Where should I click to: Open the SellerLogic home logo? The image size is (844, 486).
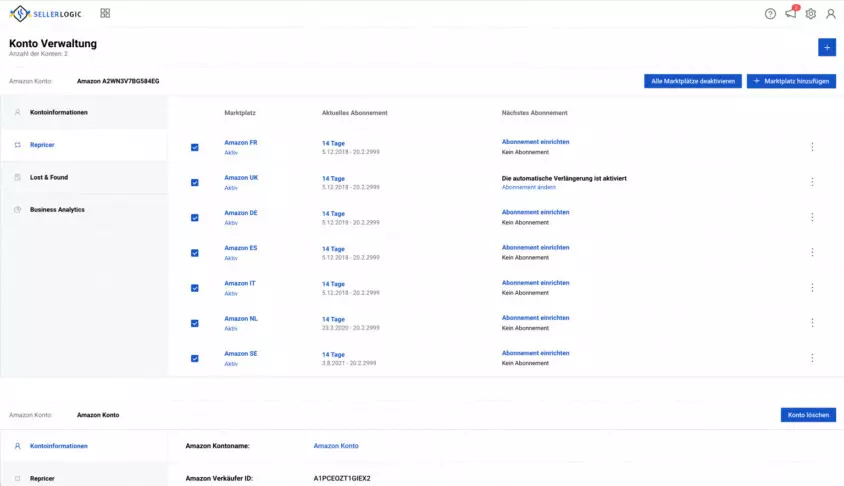point(45,13)
